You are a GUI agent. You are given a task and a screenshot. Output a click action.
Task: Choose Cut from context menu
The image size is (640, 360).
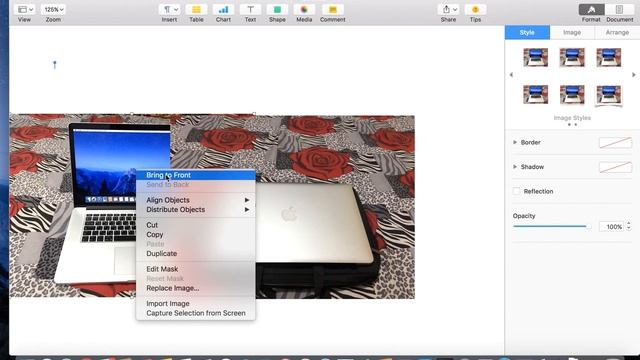196,225
